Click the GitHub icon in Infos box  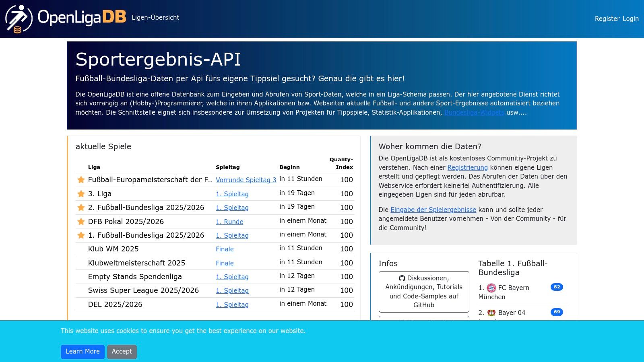pos(402,278)
